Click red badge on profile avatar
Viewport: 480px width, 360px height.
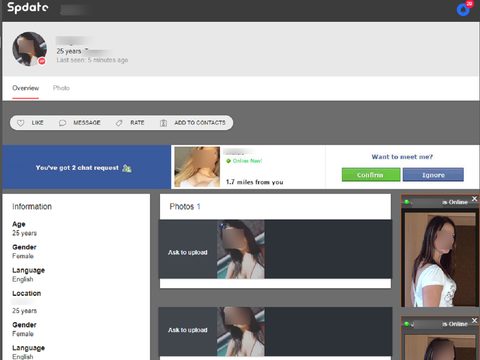pos(42,61)
